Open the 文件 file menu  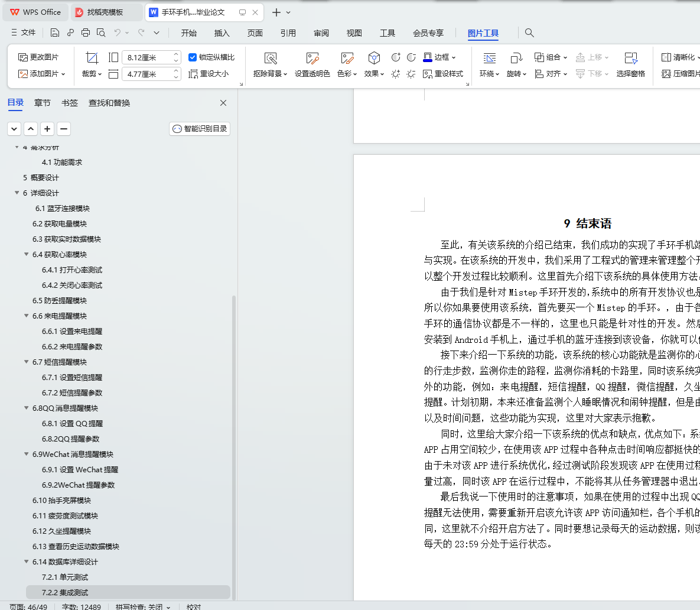click(23, 33)
